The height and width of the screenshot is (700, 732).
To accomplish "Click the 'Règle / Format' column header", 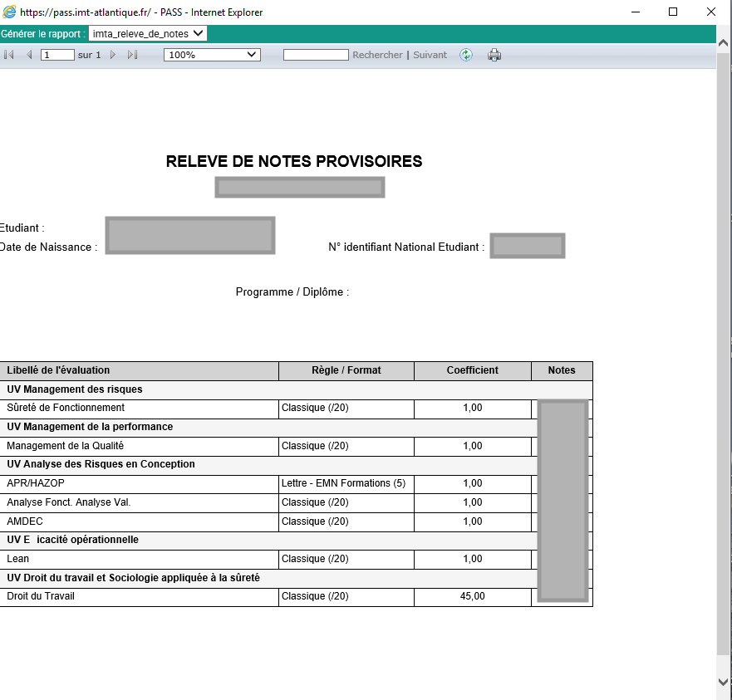I will [x=346, y=370].
